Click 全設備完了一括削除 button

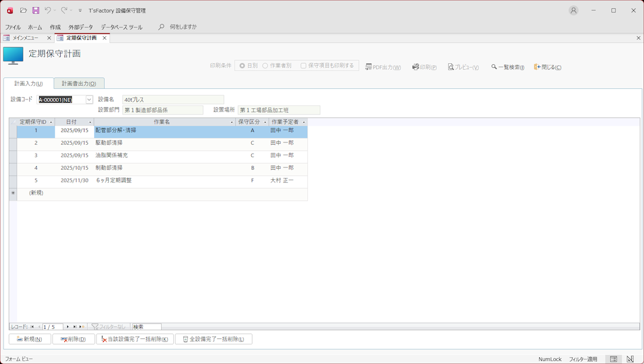pyautogui.click(x=213, y=339)
